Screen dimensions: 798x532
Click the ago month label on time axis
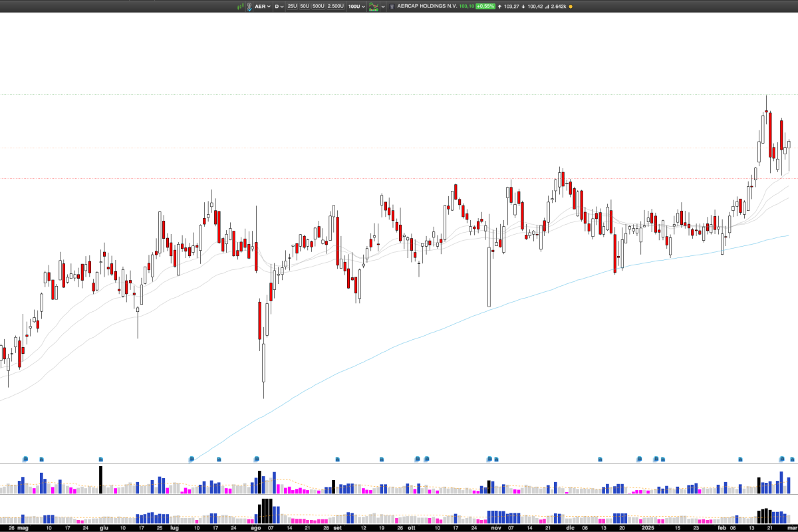pyautogui.click(x=256, y=527)
